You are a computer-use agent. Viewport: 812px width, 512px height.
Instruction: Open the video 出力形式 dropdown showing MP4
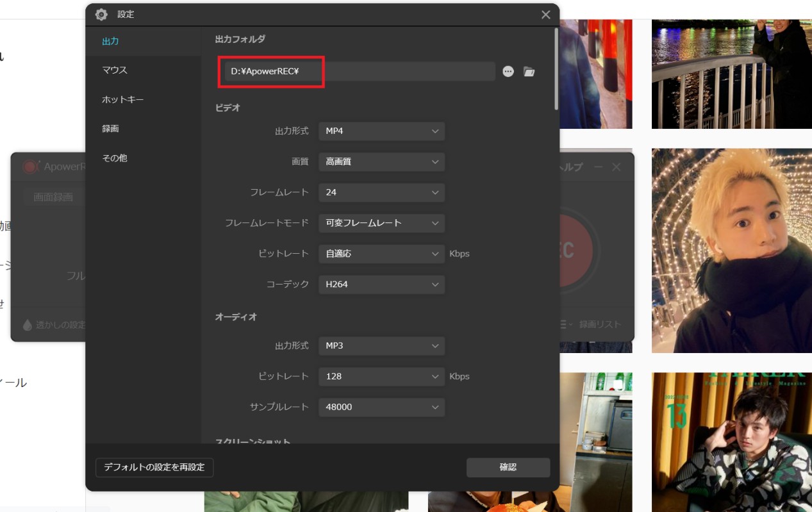click(381, 131)
